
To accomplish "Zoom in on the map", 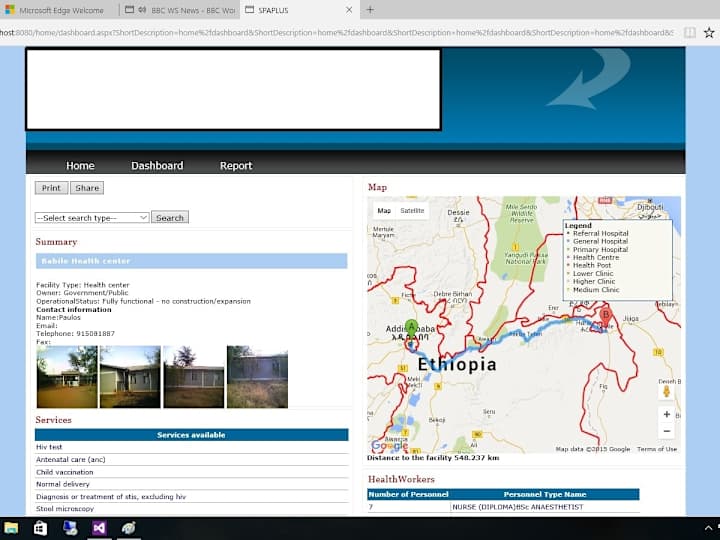I will (667, 414).
